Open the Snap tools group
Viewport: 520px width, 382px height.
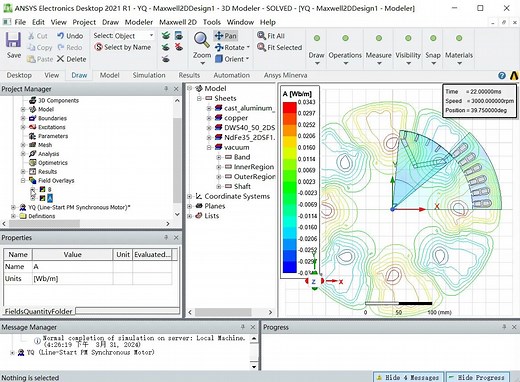pyautogui.click(x=433, y=49)
